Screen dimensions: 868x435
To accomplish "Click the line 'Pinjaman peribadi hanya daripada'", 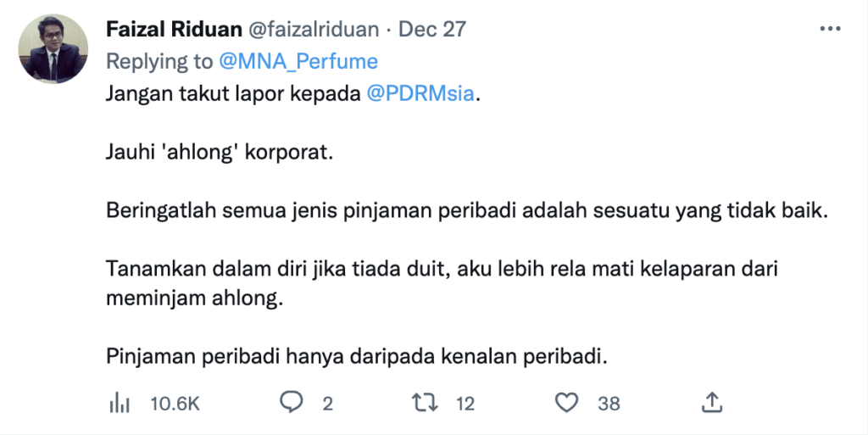I will (x=357, y=357).
